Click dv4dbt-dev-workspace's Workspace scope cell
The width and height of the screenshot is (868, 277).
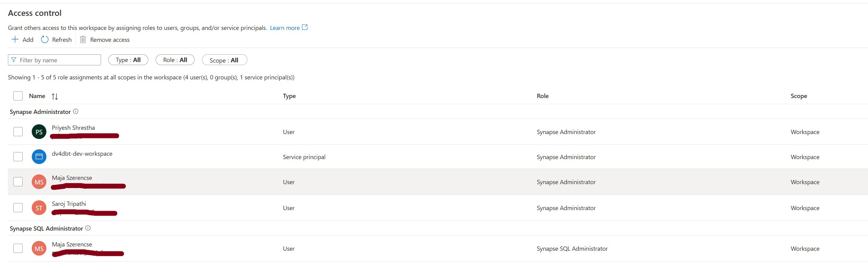[805, 157]
